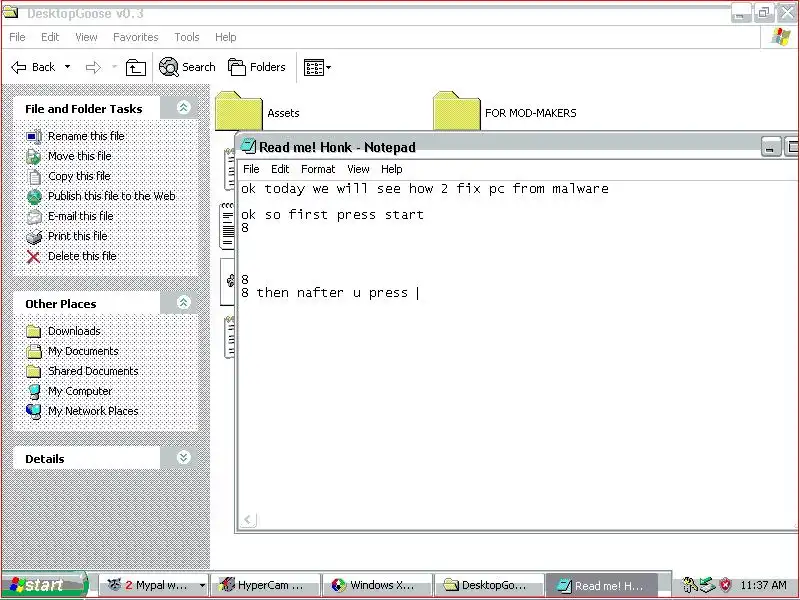Switch to HyperCam taskbar button
The height and width of the screenshot is (600, 800).
(266, 585)
